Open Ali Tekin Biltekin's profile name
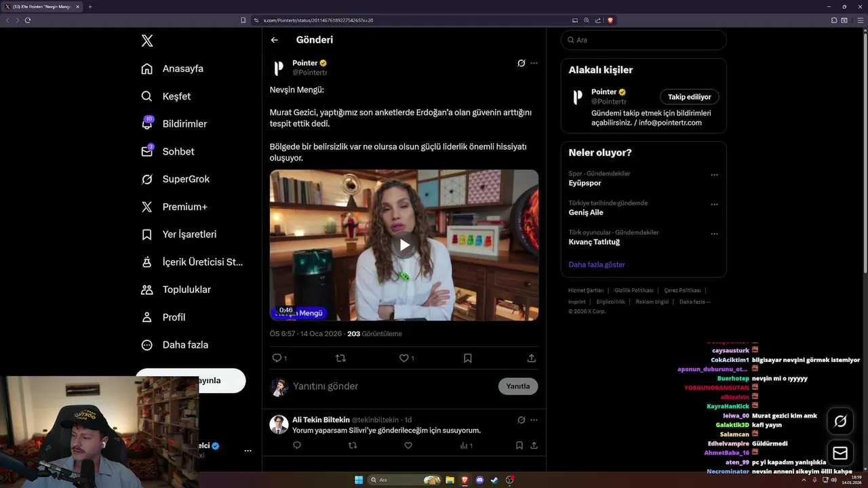The image size is (868, 488). click(321, 420)
